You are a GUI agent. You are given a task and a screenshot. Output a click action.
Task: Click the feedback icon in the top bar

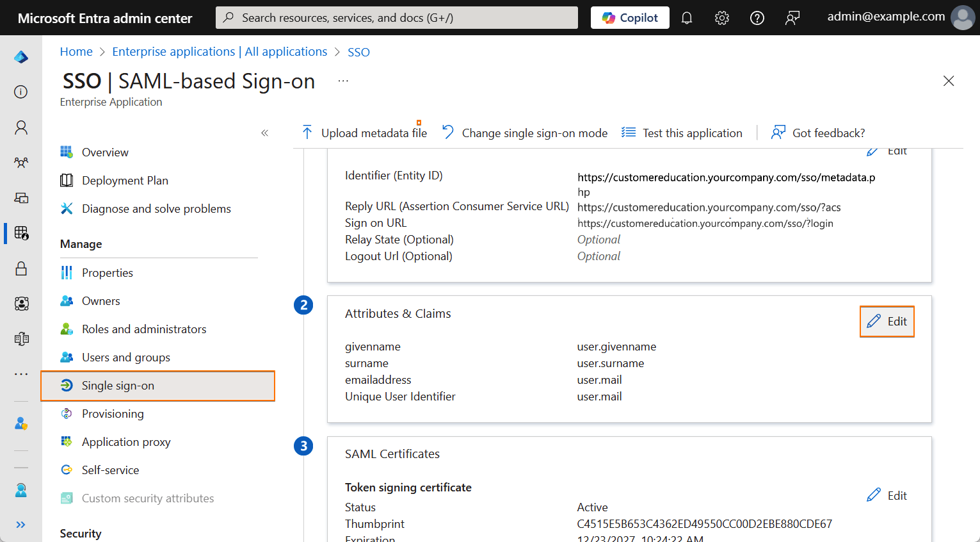coord(792,17)
